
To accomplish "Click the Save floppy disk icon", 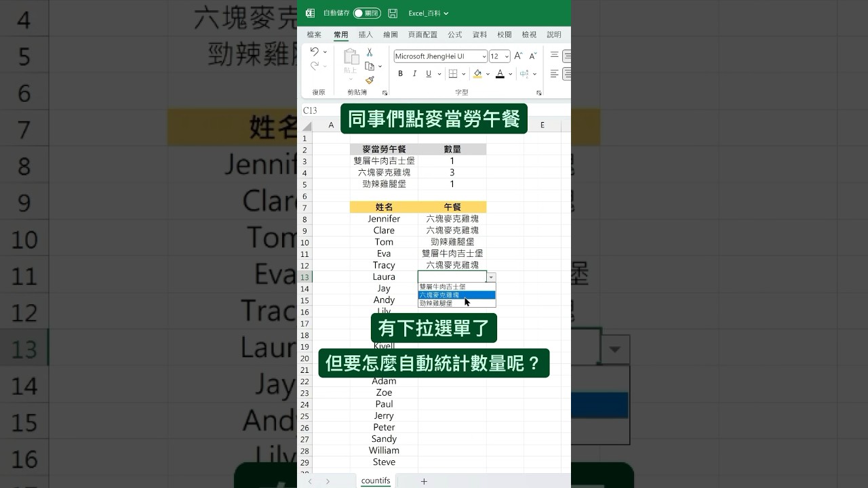I will tap(393, 13).
